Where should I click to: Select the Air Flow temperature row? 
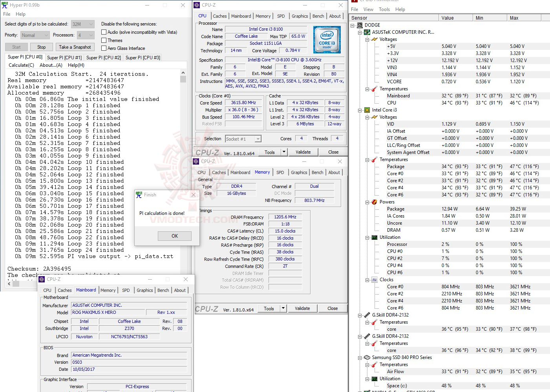pyautogui.click(x=450, y=372)
